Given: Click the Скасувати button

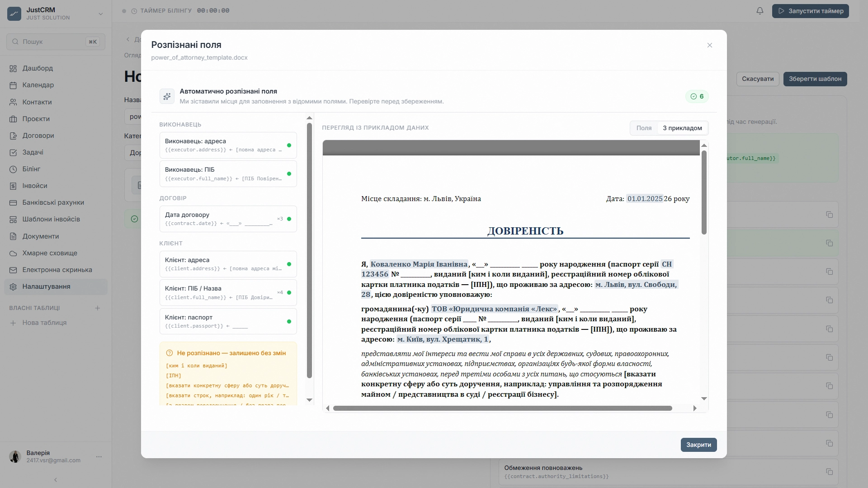Looking at the screenshot, I should pos(758,79).
